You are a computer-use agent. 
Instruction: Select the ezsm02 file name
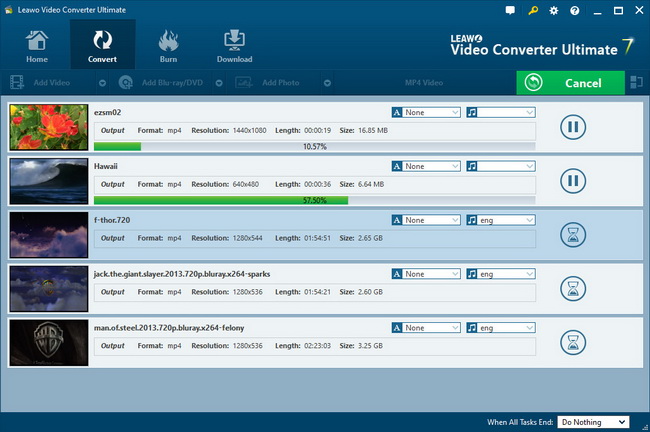(107, 112)
